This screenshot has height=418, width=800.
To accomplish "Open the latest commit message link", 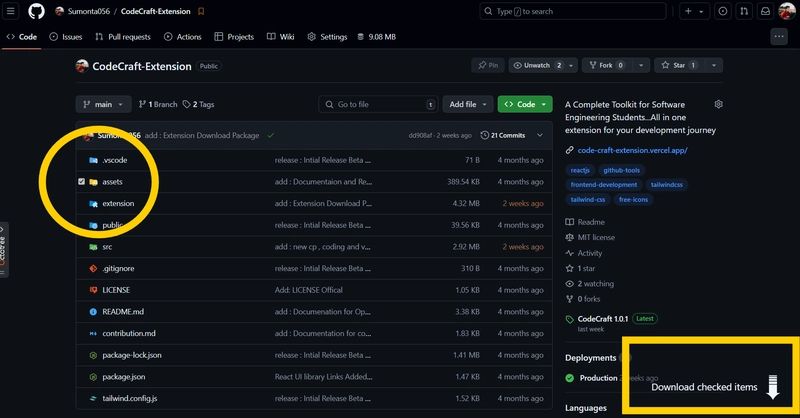I will point(202,135).
